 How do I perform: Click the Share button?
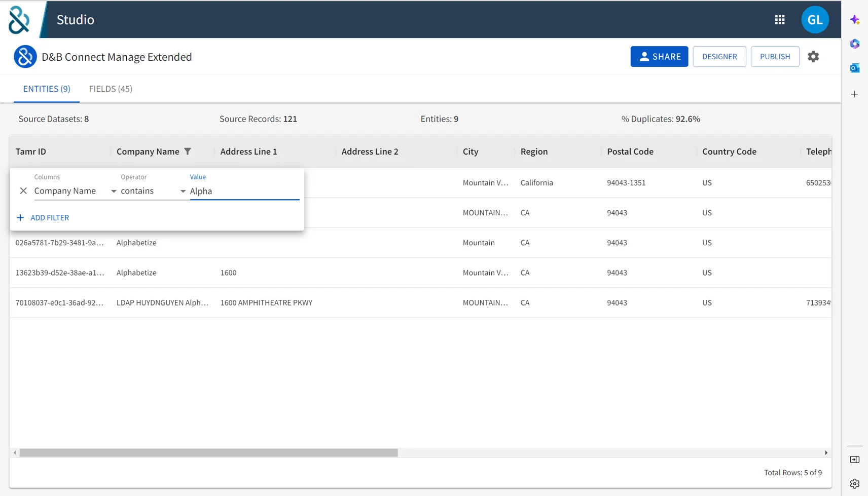(659, 57)
